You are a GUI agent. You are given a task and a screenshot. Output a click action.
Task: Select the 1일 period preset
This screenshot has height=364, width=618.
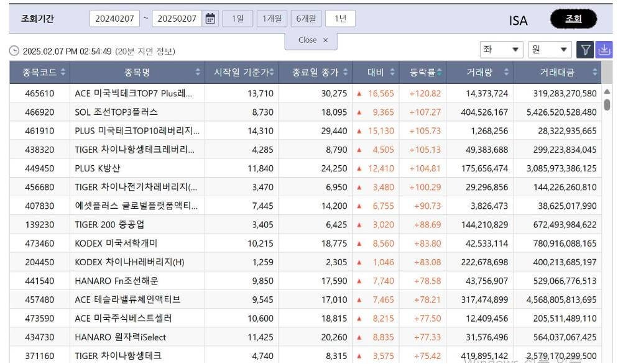pyautogui.click(x=236, y=18)
